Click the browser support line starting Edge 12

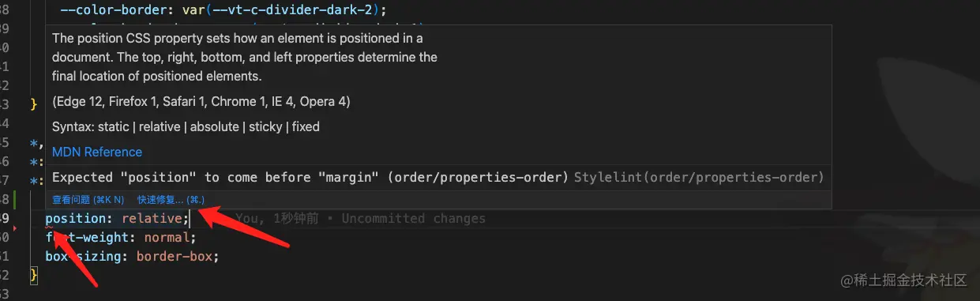click(201, 102)
